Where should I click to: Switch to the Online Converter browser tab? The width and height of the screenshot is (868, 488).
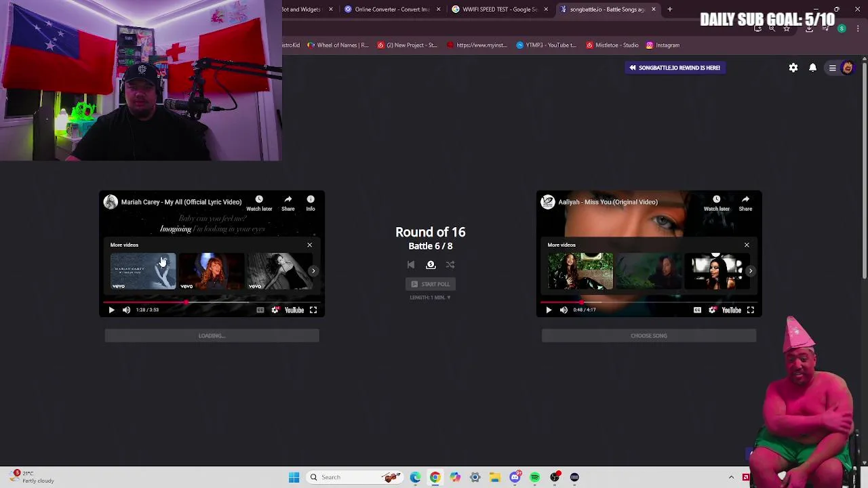[x=393, y=9]
